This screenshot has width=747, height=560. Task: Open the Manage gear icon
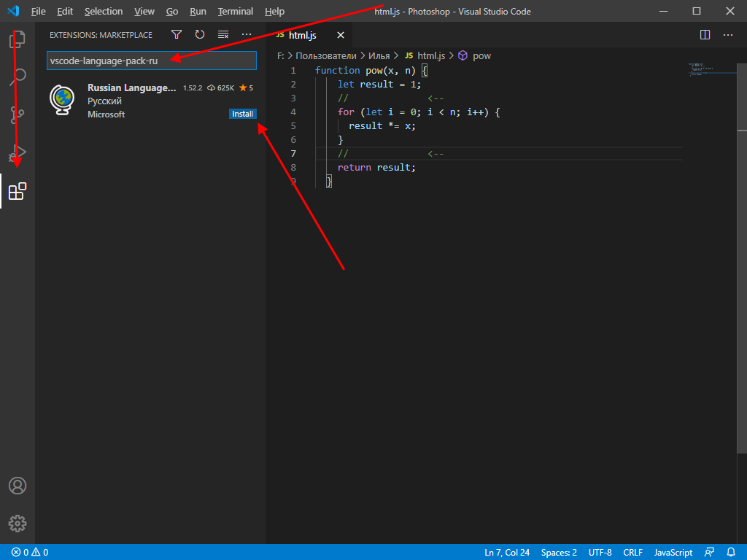tap(17, 523)
